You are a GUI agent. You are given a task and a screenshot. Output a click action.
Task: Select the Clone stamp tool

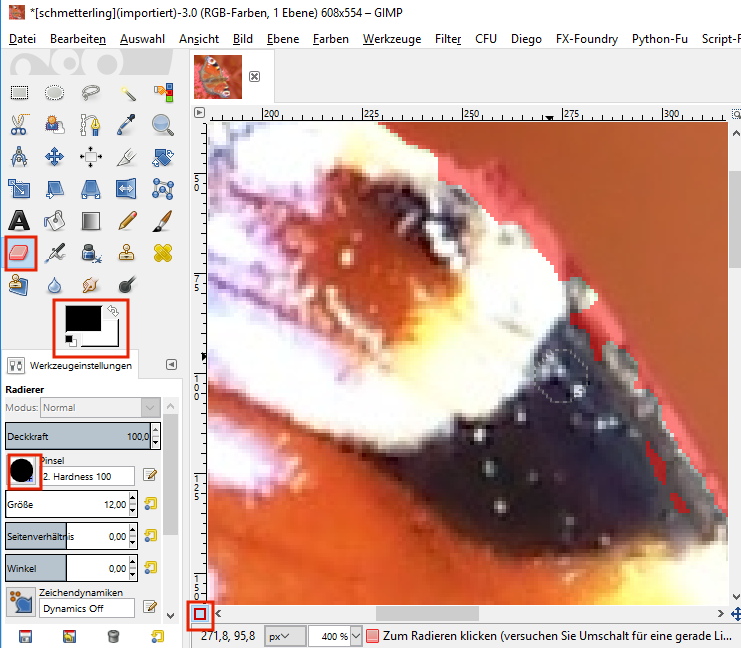coord(127,253)
